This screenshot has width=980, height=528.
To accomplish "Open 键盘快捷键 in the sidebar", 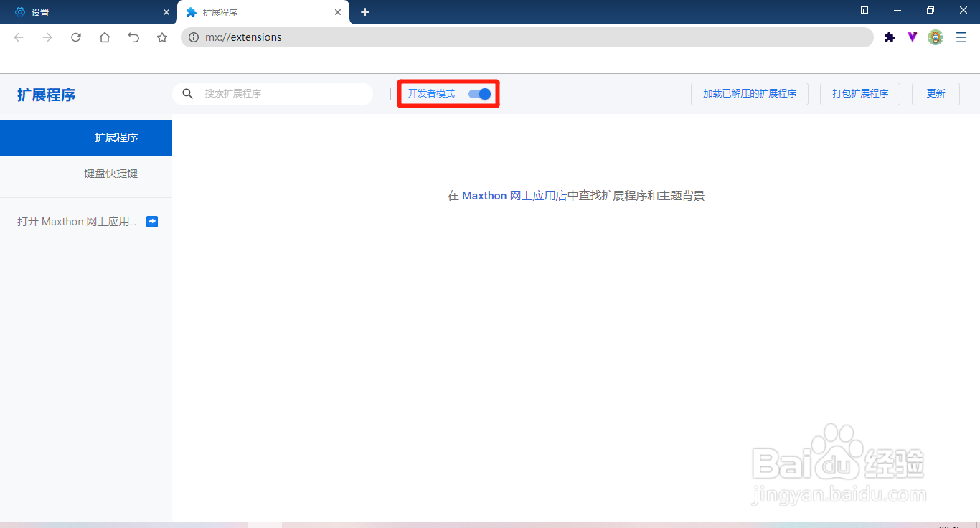I will (x=86, y=174).
